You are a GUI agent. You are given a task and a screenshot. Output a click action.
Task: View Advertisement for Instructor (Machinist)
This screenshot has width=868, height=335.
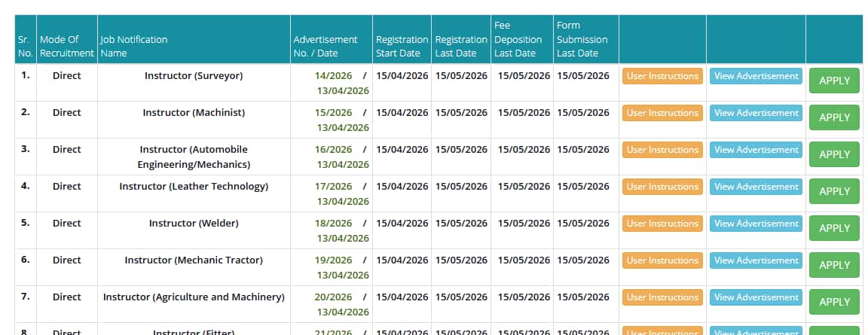point(756,113)
